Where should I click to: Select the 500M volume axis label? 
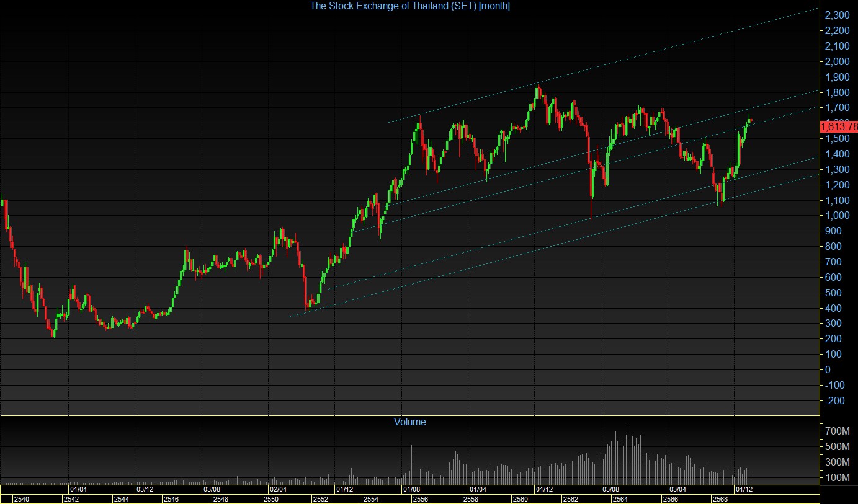836,446
